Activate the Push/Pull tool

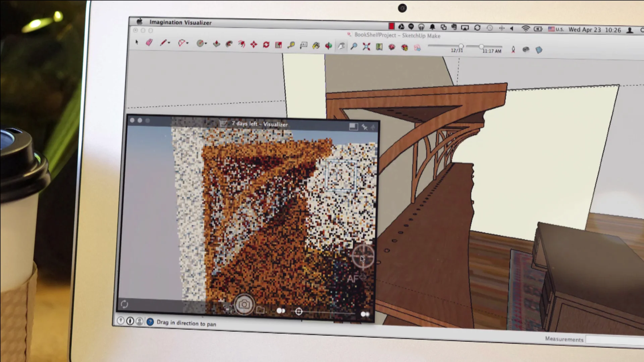point(216,44)
